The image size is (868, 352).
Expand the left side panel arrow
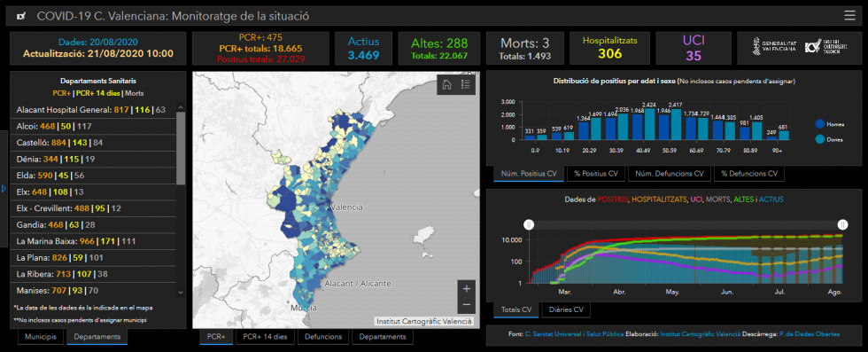pos(4,189)
